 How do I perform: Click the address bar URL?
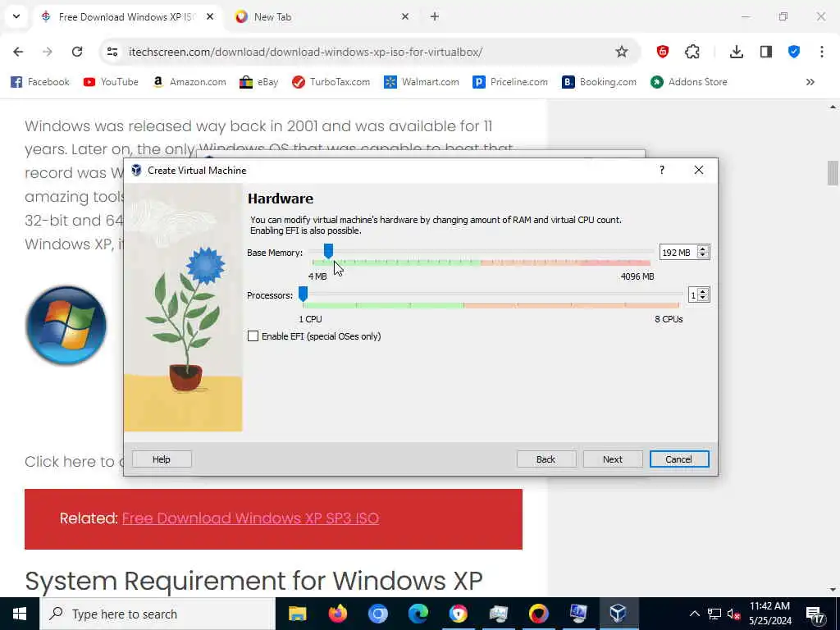point(305,52)
